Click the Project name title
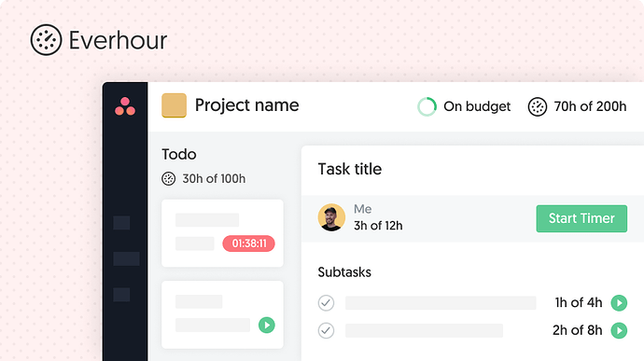Viewport: 644px width, 361px height. pyautogui.click(x=246, y=105)
